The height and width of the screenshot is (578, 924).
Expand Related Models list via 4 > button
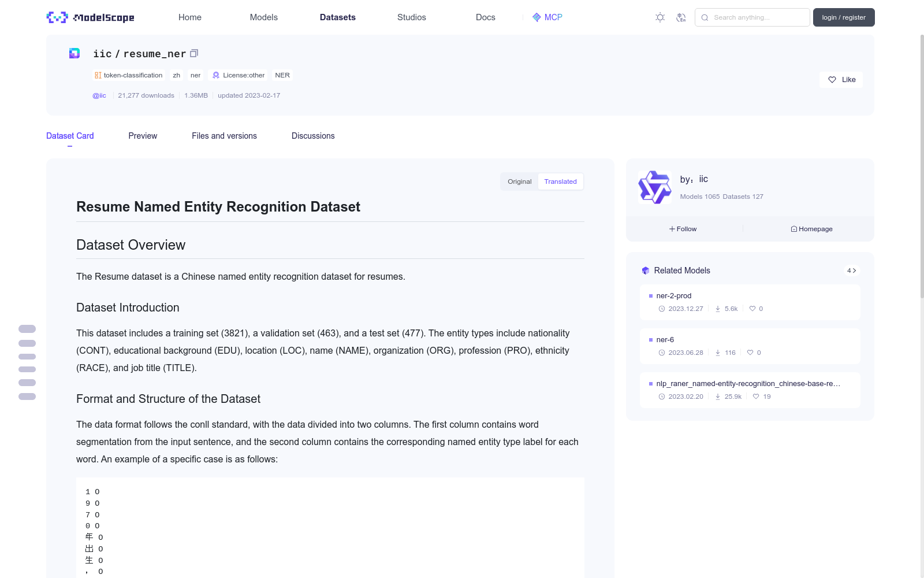pos(851,271)
